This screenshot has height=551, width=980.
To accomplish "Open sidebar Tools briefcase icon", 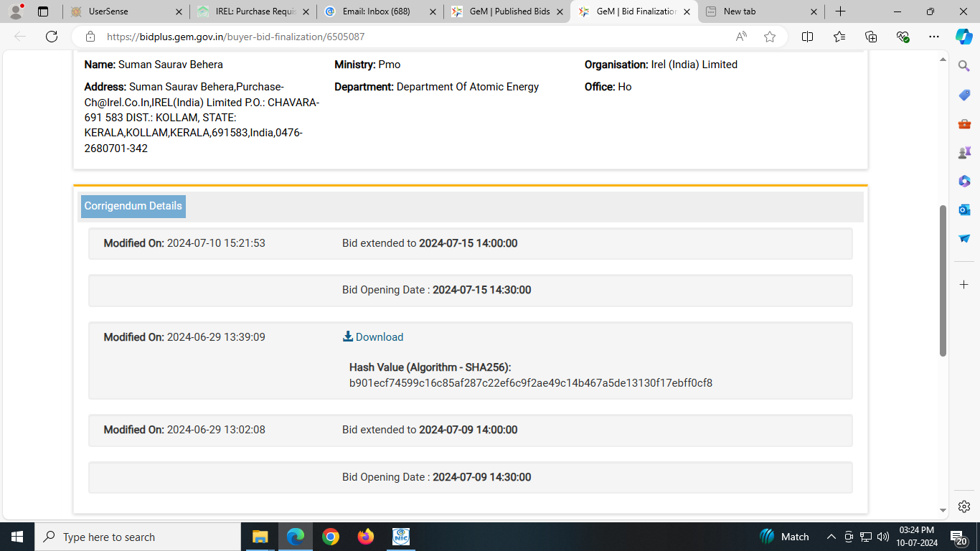I will point(964,123).
